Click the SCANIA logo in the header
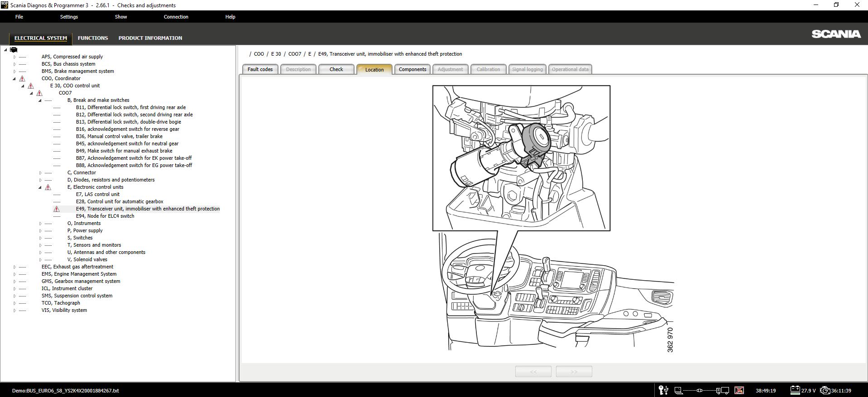Image resolution: width=868 pixels, height=397 pixels. pos(836,34)
